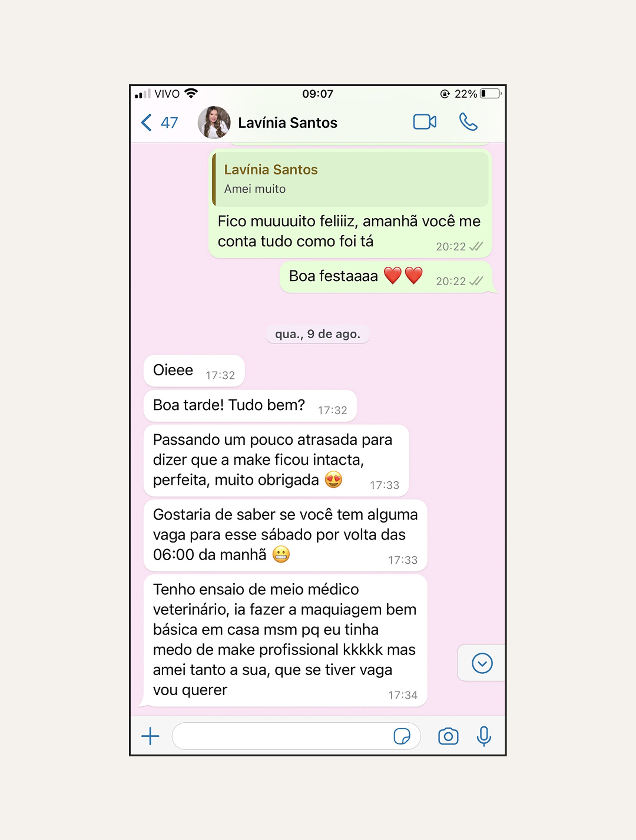Open the camera from the message bar

tap(448, 736)
